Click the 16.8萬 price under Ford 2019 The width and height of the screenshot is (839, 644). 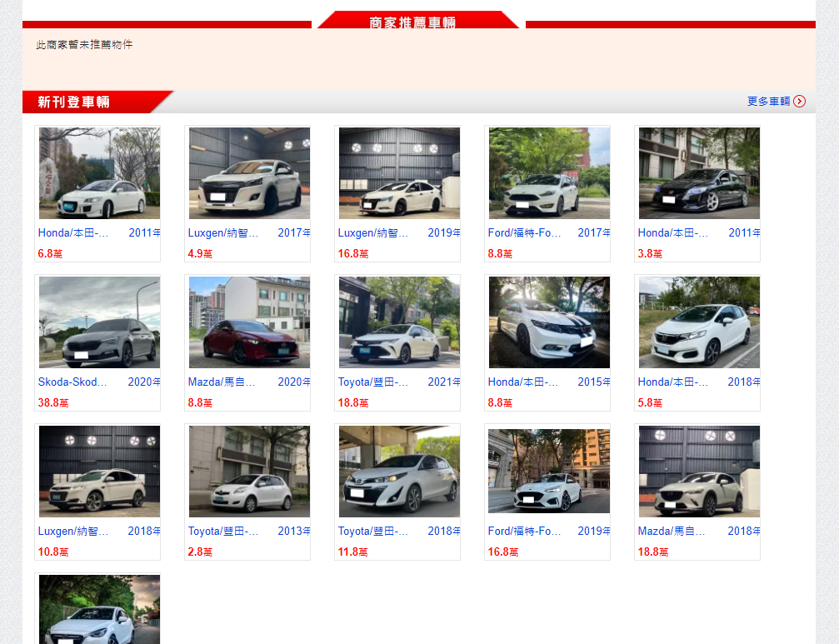pos(503,552)
